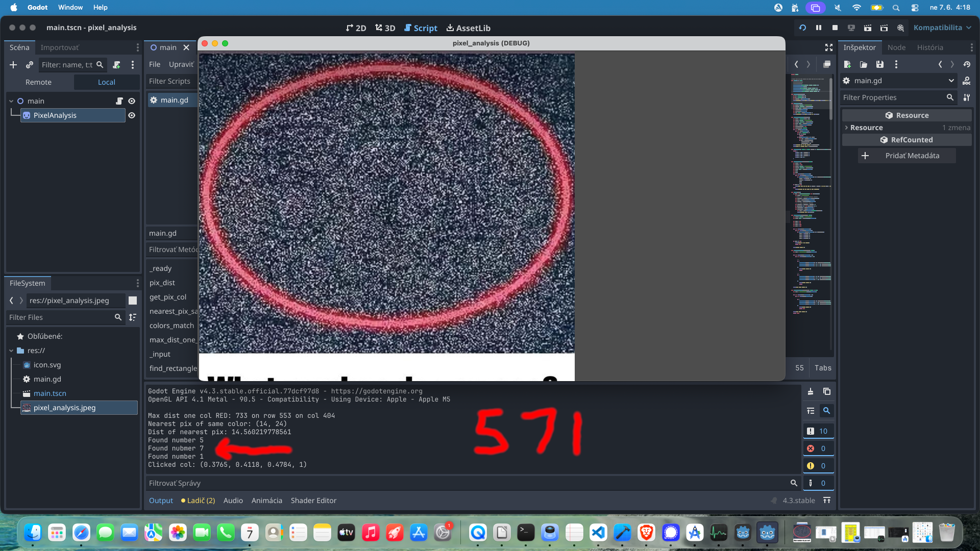Toggle visibility of main node

[x=132, y=101]
